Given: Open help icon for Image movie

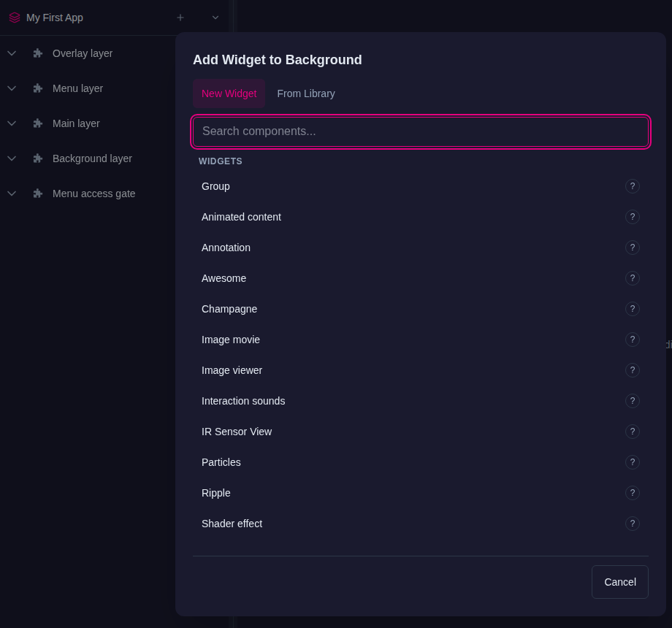Looking at the screenshot, I should coord(633,340).
